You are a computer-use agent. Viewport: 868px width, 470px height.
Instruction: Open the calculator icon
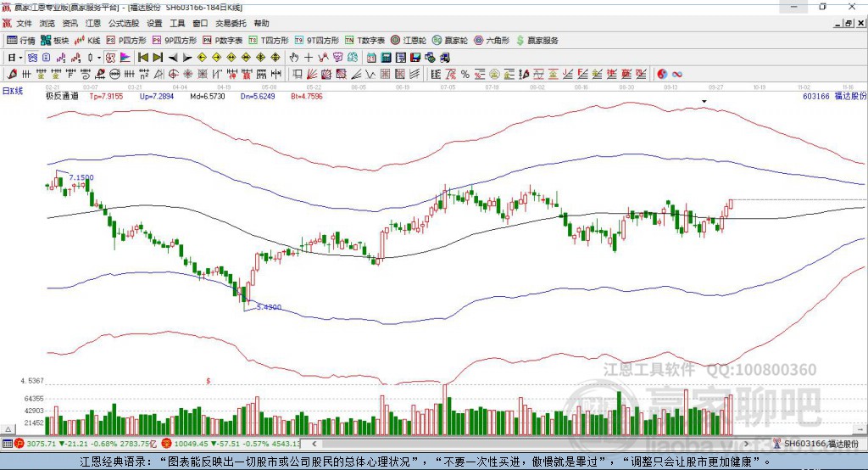[x=386, y=58]
